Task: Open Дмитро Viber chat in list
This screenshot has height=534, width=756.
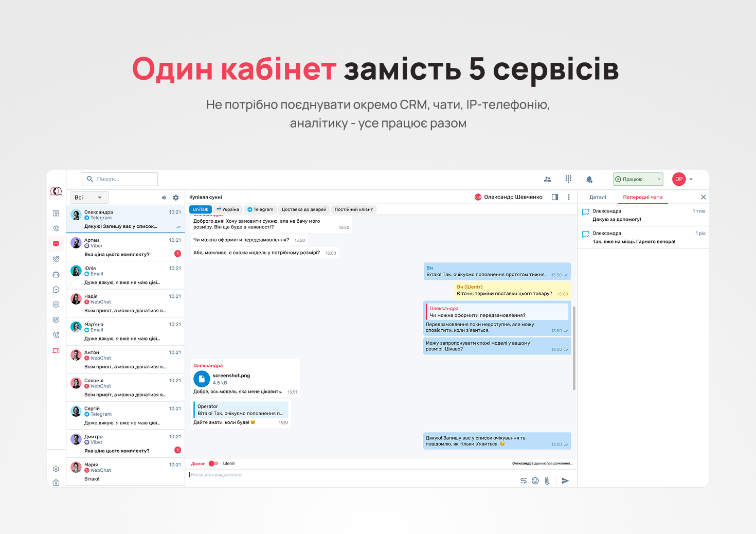Action: [125, 443]
